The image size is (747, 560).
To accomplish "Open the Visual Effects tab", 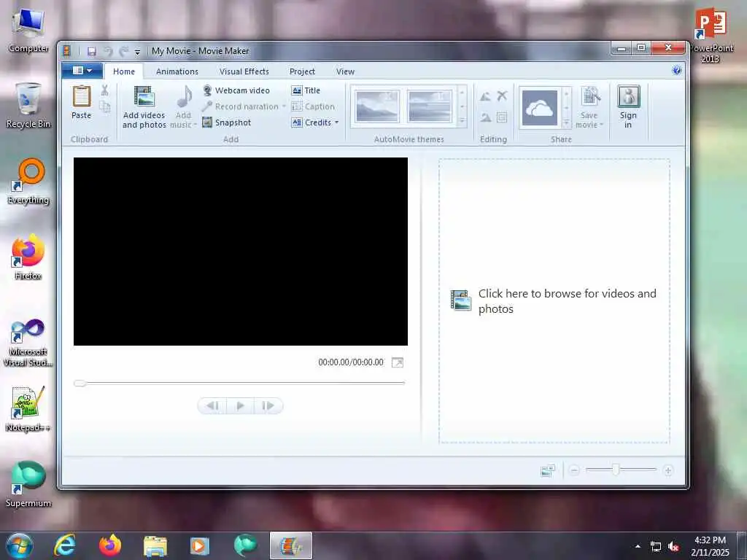I will coord(244,71).
